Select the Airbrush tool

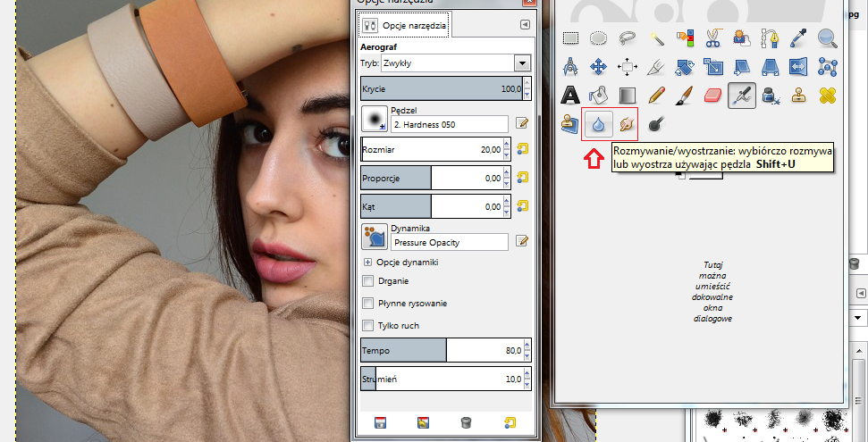pos(742,96)
